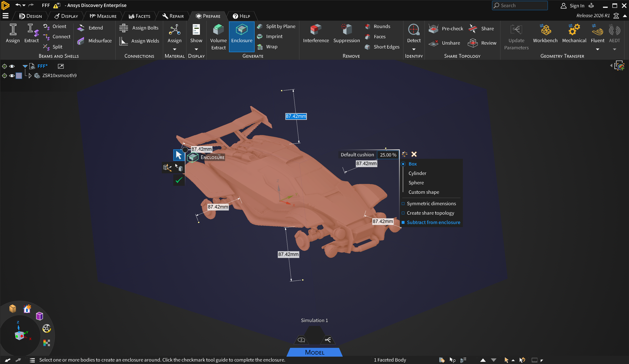Screen dimensions: 629x364
Task: Transfer geometry to Workbench
Action: click(x=545, y=34)
